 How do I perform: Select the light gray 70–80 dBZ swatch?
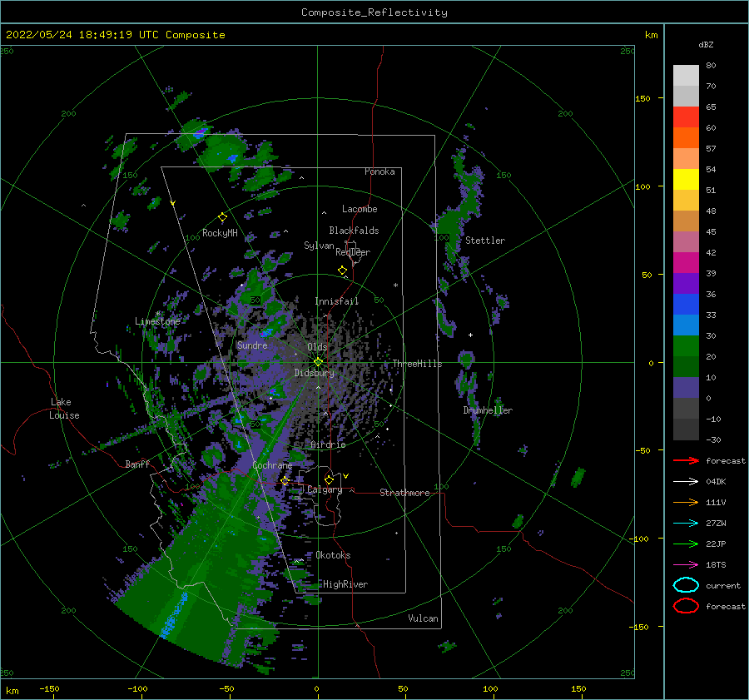686,76
